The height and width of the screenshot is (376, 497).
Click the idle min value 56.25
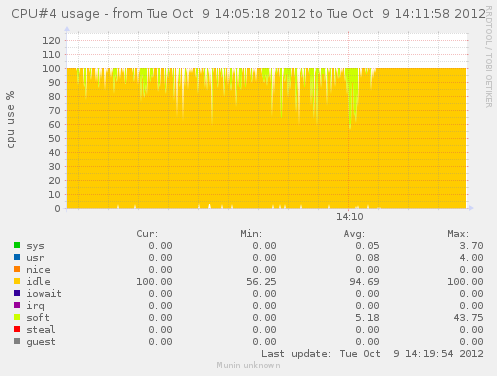pyautogui.click(x=261, y=282)
